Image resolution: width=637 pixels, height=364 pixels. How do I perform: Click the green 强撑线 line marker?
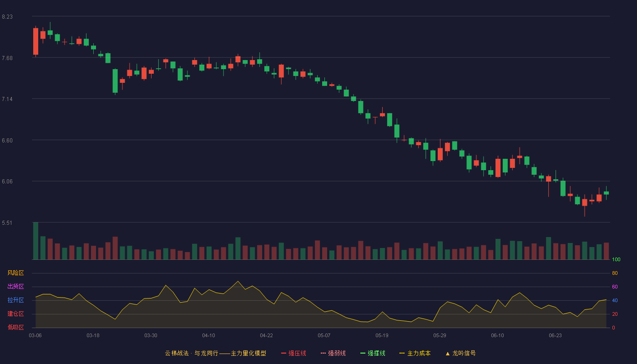363,353
